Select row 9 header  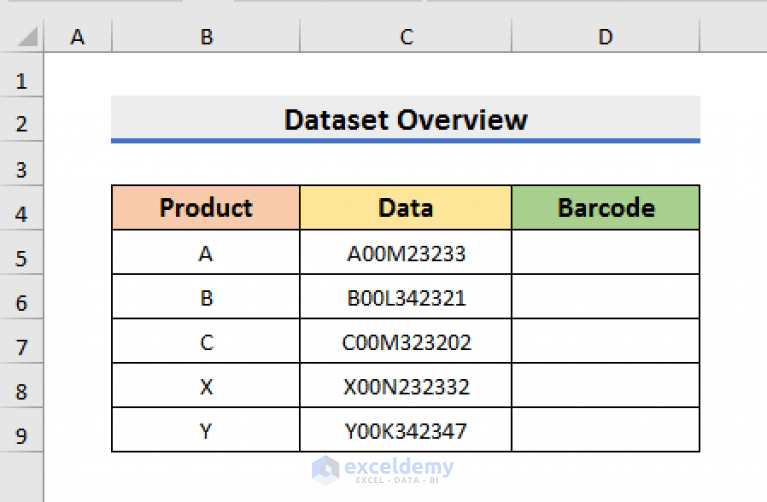(22, 430)
